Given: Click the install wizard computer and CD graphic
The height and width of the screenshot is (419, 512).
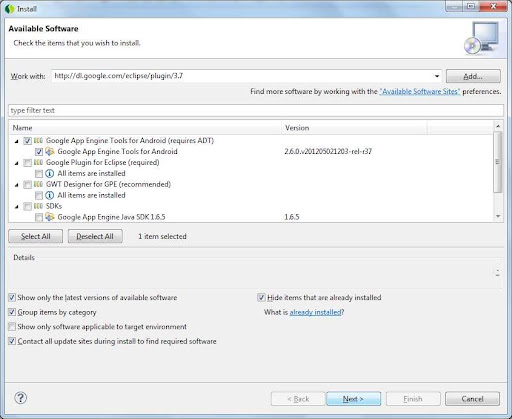Looking at the screenshot, I should tap(481, 38).
